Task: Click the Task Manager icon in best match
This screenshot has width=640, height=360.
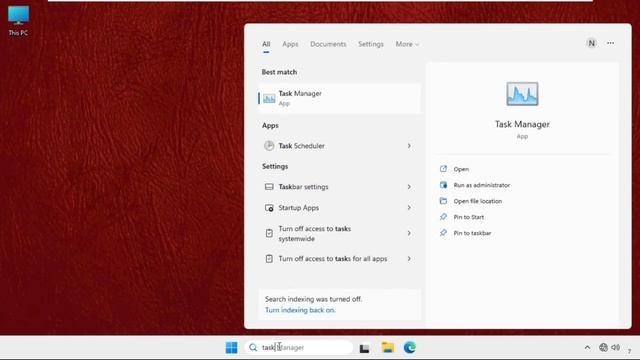Action: click(269, 98)
